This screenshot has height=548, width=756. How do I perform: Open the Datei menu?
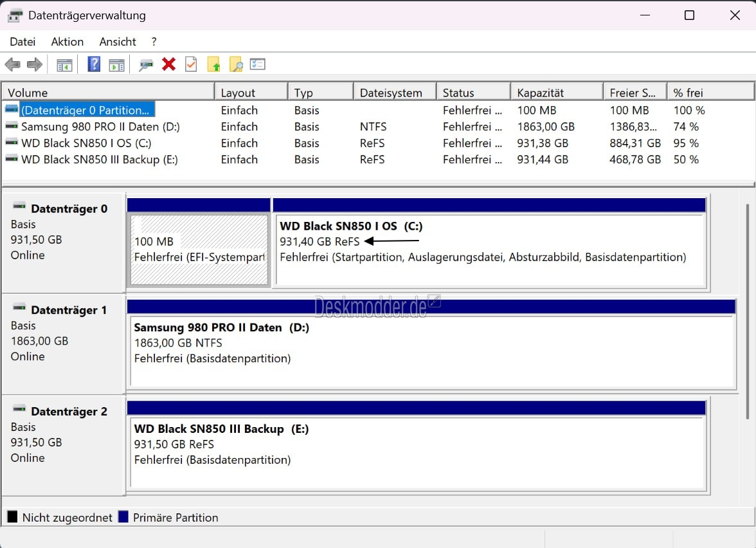(22, 41)
